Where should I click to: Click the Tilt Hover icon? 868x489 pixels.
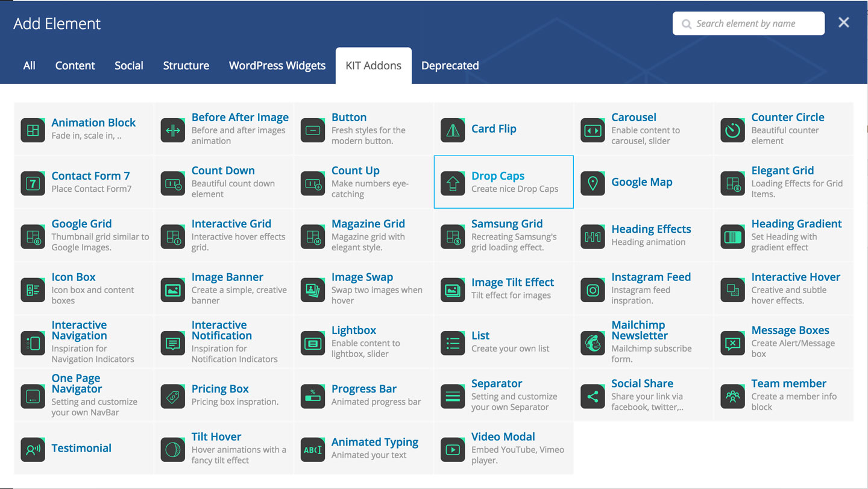[172, 450]
